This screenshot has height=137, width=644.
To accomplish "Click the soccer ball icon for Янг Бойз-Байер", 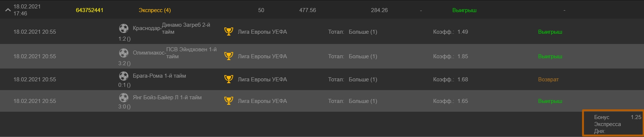I will click(124, 97).
